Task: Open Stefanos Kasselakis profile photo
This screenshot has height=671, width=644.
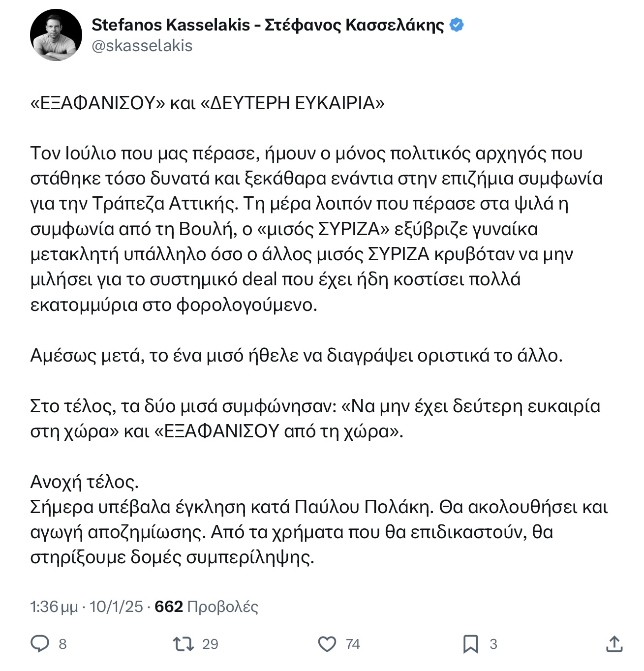Action: pos(56,35)
